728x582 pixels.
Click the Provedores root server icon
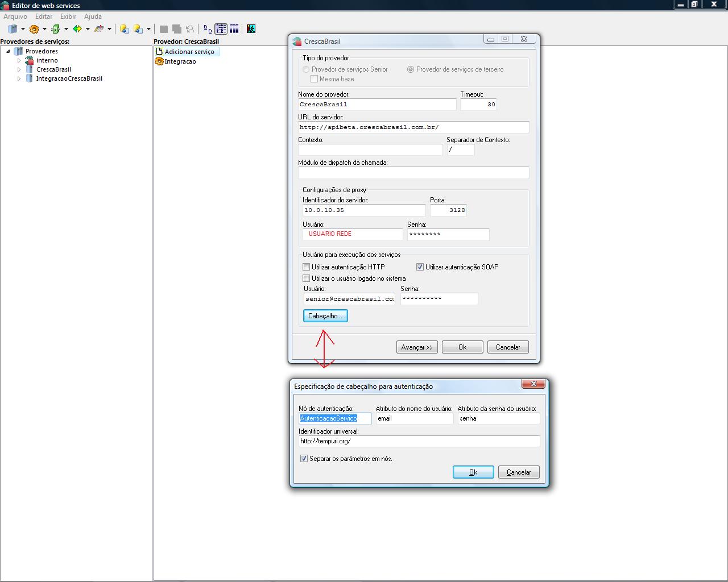point(19,51)
